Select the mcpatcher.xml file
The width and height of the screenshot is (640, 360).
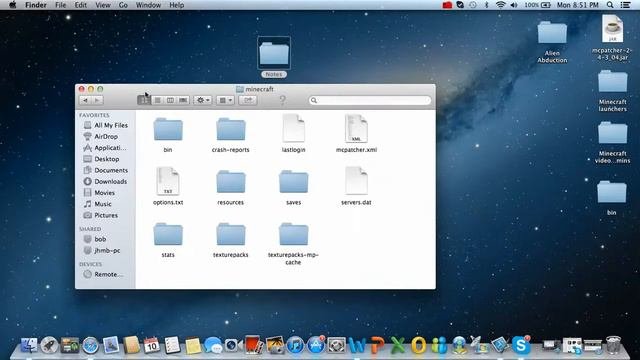(x=356, y=133)
